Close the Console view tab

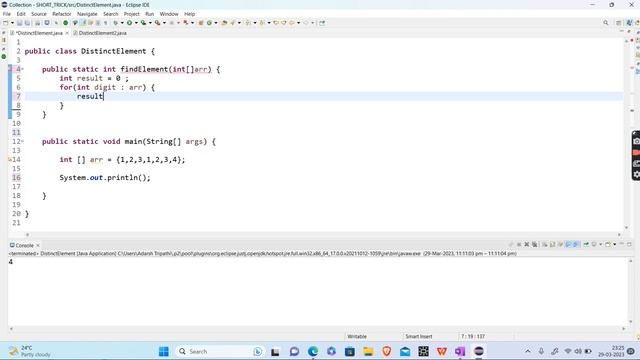[38, 245]
